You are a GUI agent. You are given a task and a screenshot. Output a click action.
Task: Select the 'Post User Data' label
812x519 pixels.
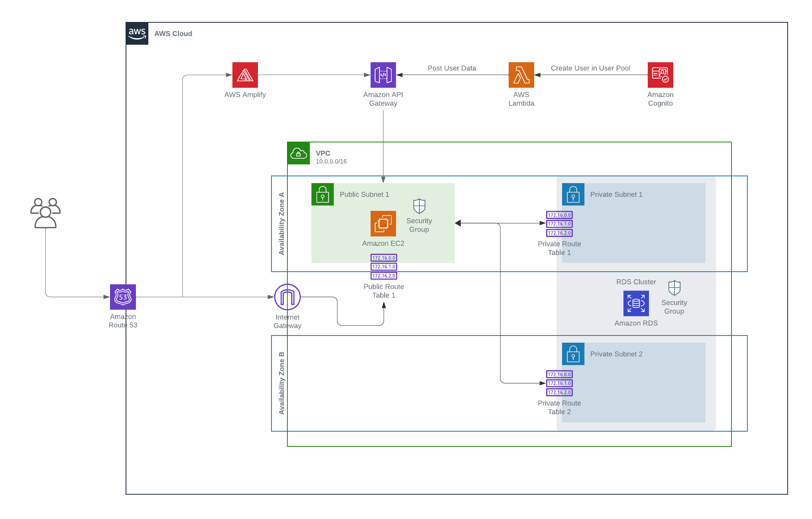pos(452,68)
